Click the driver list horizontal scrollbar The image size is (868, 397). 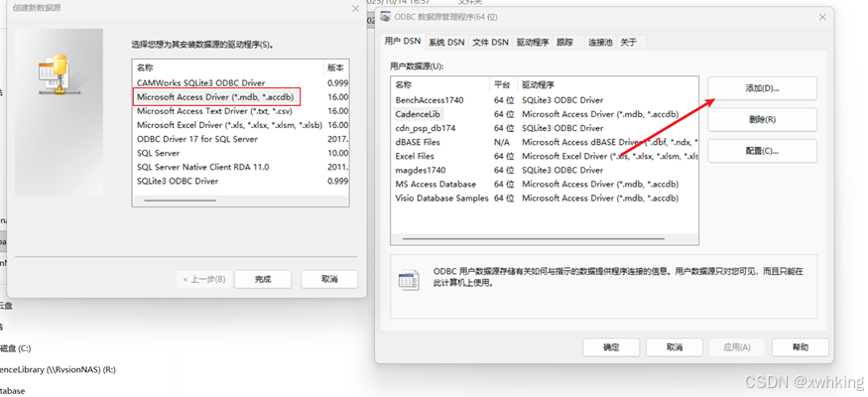click(x=180, y=200)
